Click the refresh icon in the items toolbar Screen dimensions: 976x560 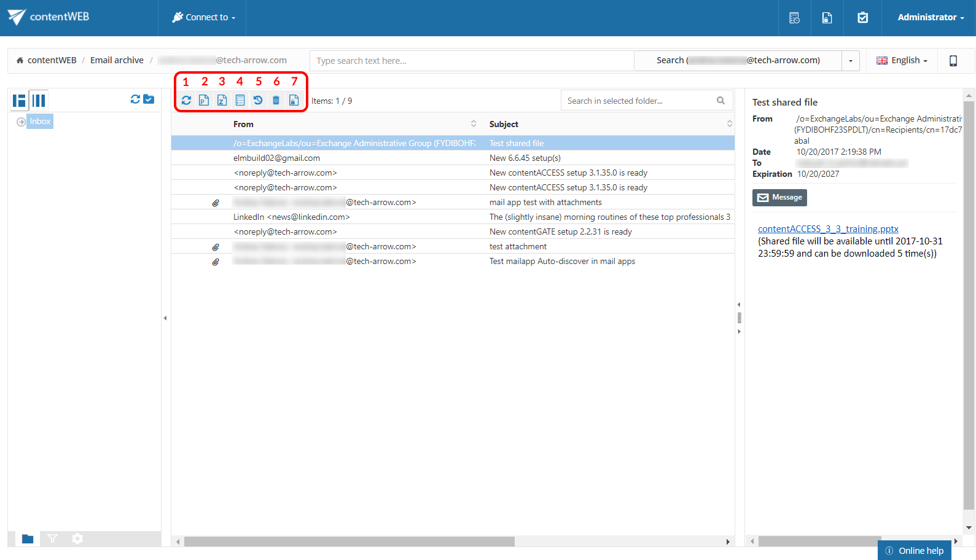tap(186, 100)
